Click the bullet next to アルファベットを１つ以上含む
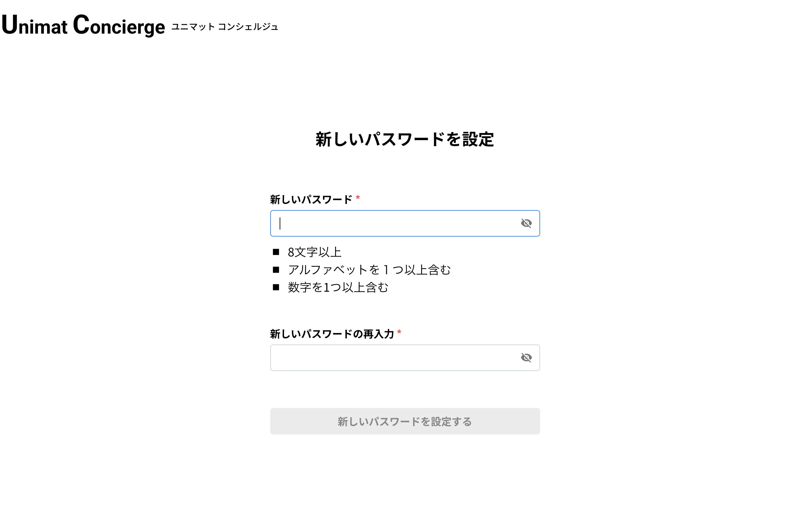The image size is (812, 531). [276, 269]
